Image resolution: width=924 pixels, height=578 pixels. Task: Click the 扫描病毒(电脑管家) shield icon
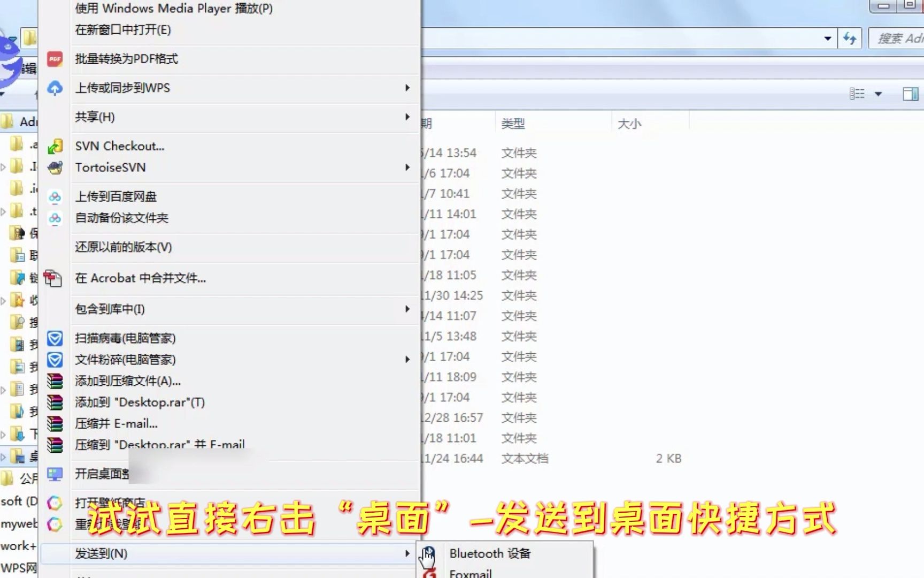pos(54,338)
